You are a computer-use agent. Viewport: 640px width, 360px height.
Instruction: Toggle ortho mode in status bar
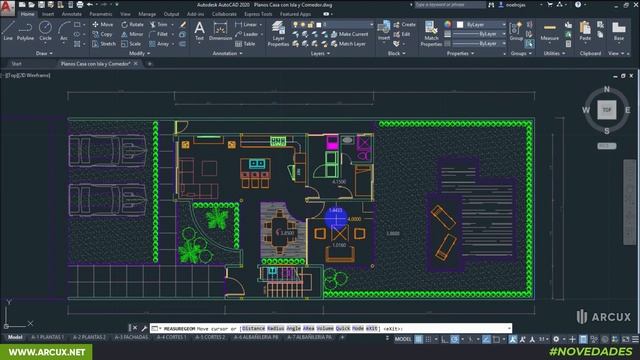coord(444,339)
